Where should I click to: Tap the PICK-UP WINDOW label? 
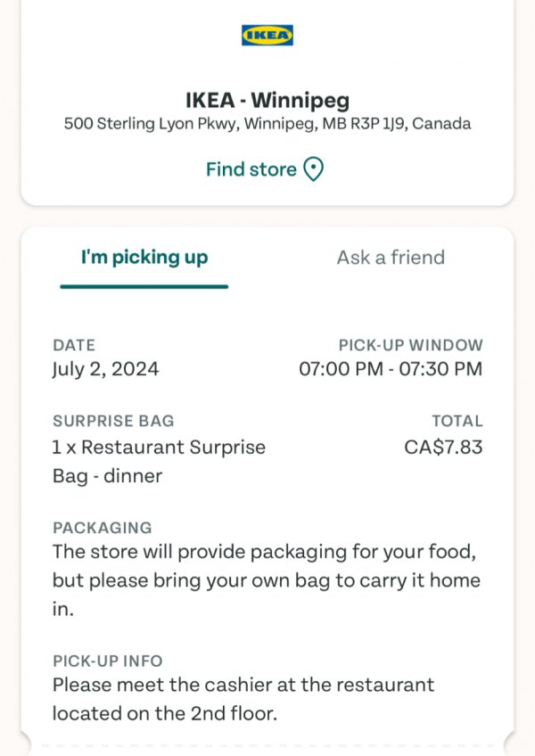(x=410, y=345)
